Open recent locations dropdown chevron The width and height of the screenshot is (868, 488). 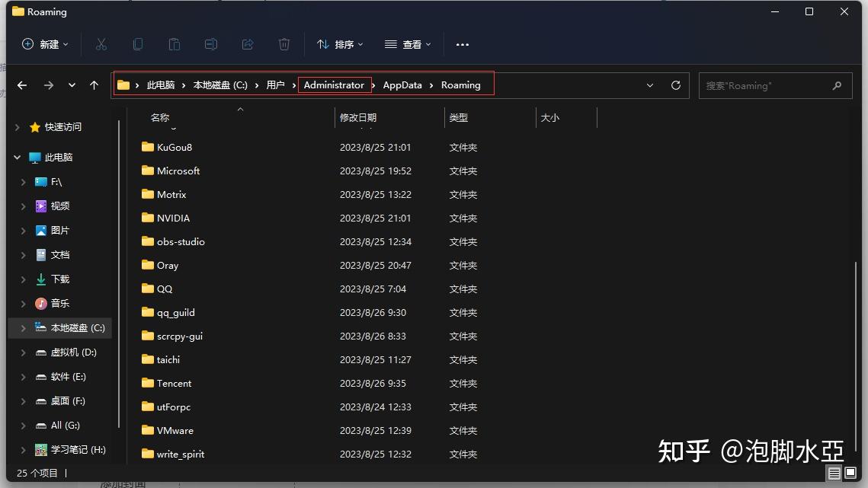[x=72, y=85]
